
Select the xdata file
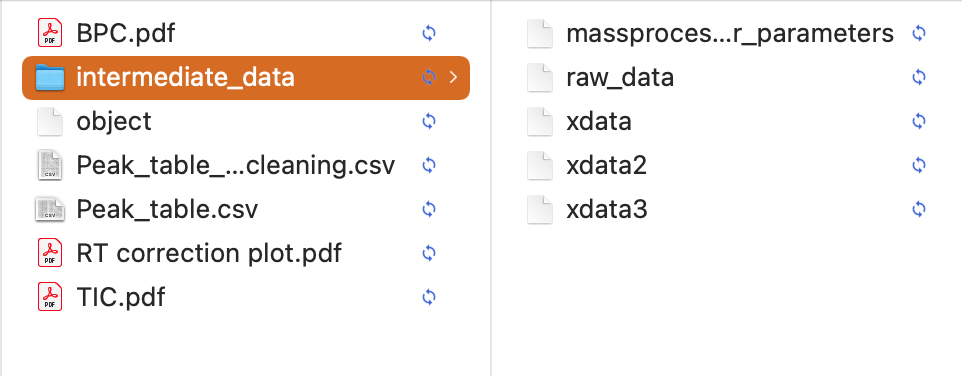[x=599, y=121]
